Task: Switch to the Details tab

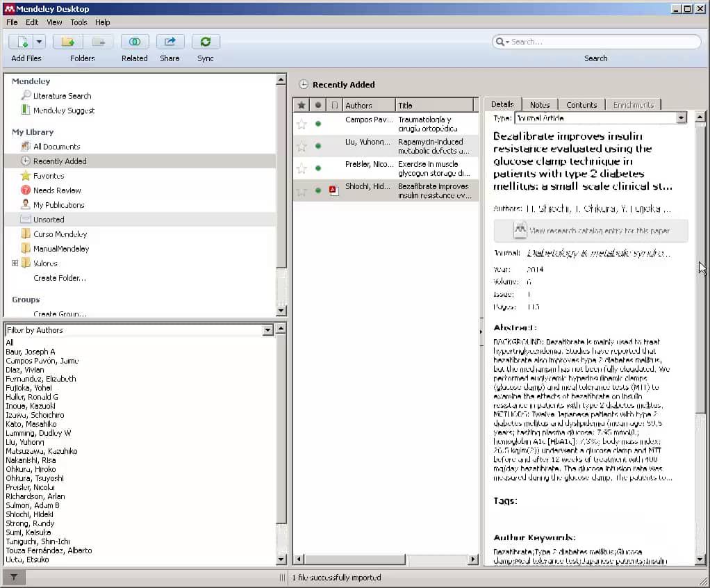Action: [502, 104]
